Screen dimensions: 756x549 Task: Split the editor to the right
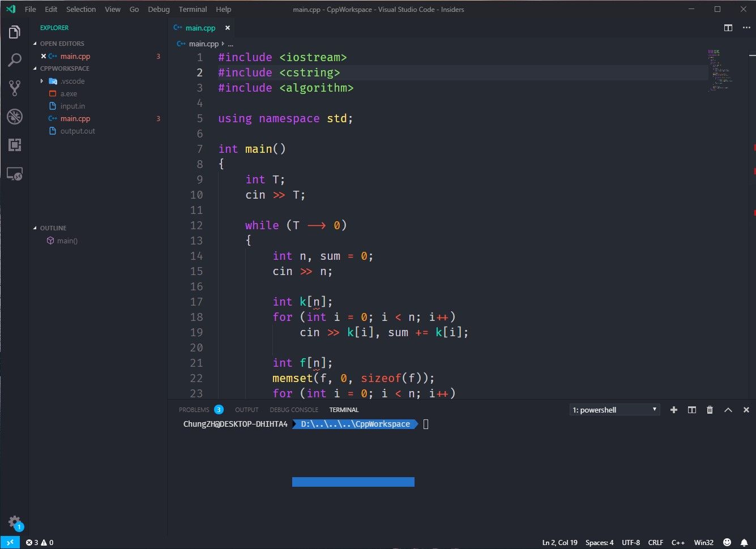(728, 28)
